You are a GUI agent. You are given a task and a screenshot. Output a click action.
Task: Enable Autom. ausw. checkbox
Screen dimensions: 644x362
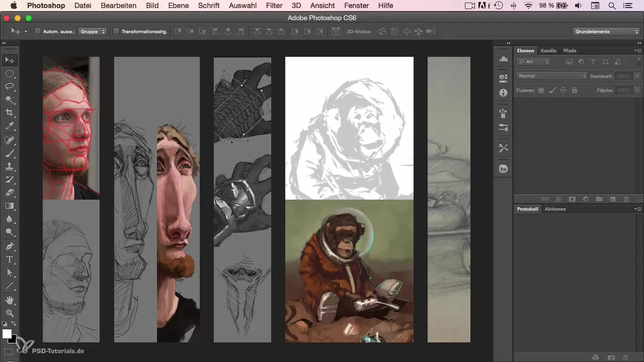click(37, 31)
